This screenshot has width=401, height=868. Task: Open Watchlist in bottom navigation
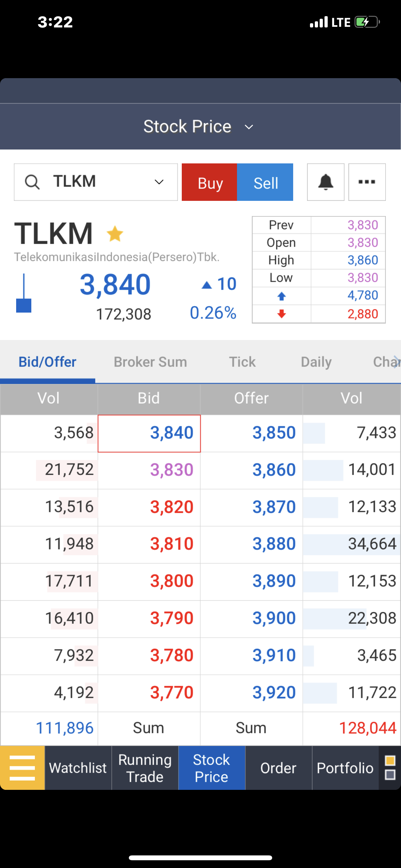click(78, 768)
